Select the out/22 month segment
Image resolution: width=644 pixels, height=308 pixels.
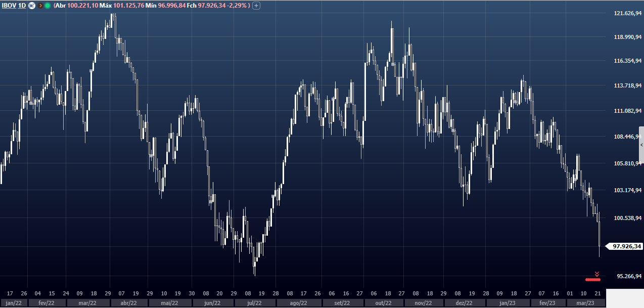coord(383,303)
